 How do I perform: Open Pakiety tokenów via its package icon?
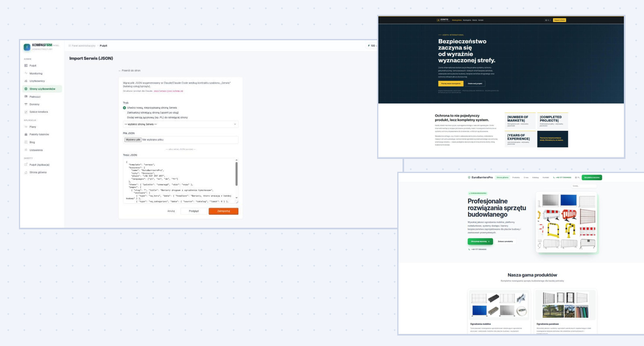click(26, 134)
